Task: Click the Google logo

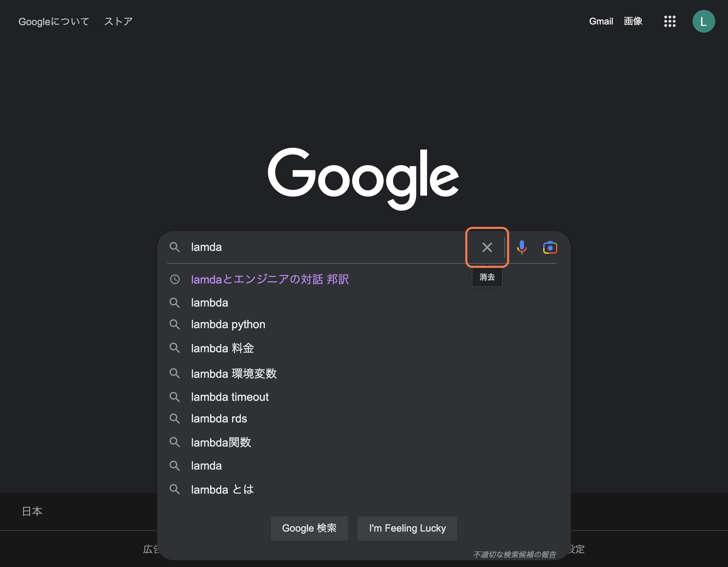Action: tap(363, 179)
